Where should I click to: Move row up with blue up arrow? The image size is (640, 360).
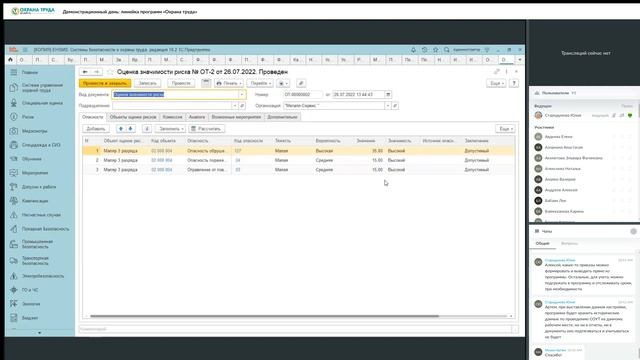click(120, 129)
